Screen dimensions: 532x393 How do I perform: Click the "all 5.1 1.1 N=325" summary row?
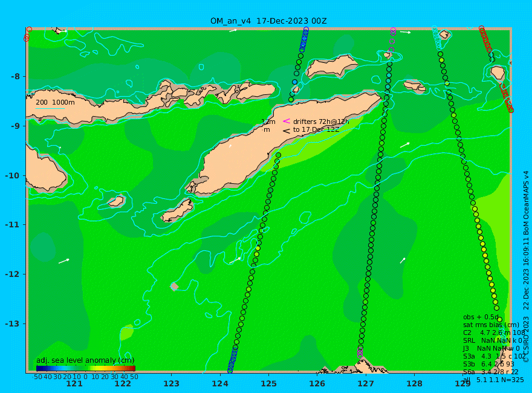(x=493, y=380)
